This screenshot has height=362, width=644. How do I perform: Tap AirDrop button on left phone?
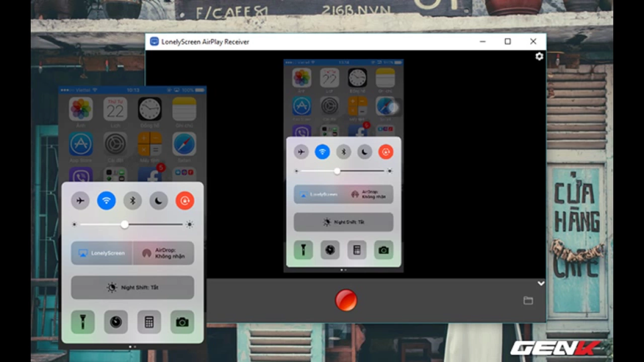coord(164,253)
